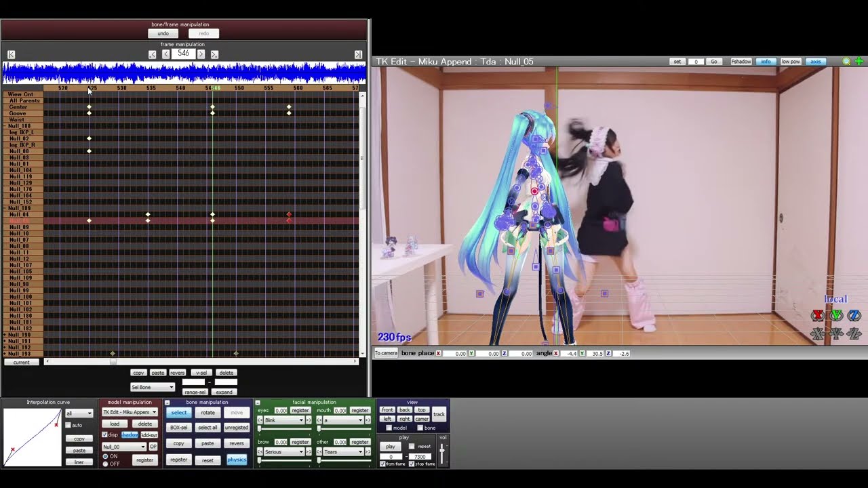Click the green Y rotation axis icon
The height and width of the screenshot is (488, 868).
tap(836, 316)
